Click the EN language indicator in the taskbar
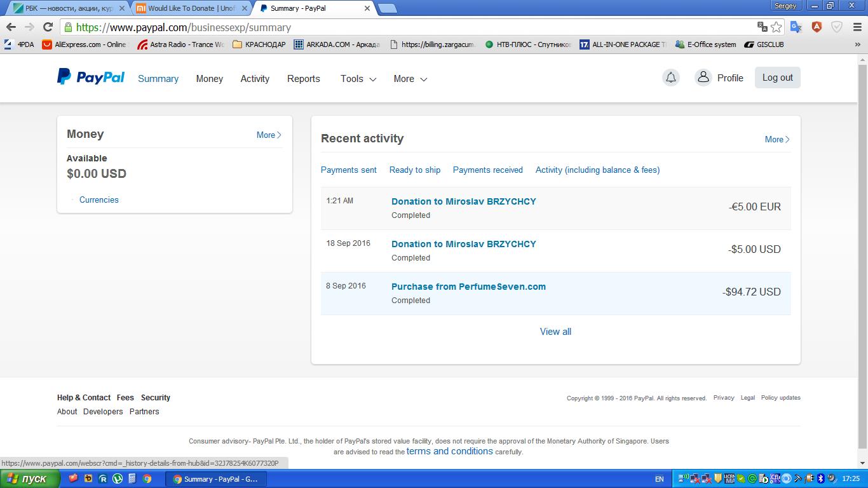 (659, 479)
